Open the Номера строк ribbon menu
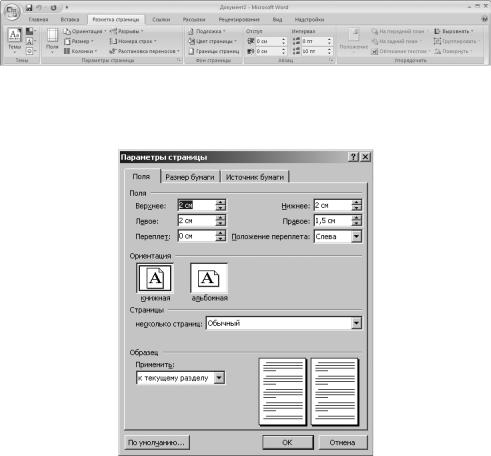The height and width of the screenshot is (456, 491). [x=133, y=41]
